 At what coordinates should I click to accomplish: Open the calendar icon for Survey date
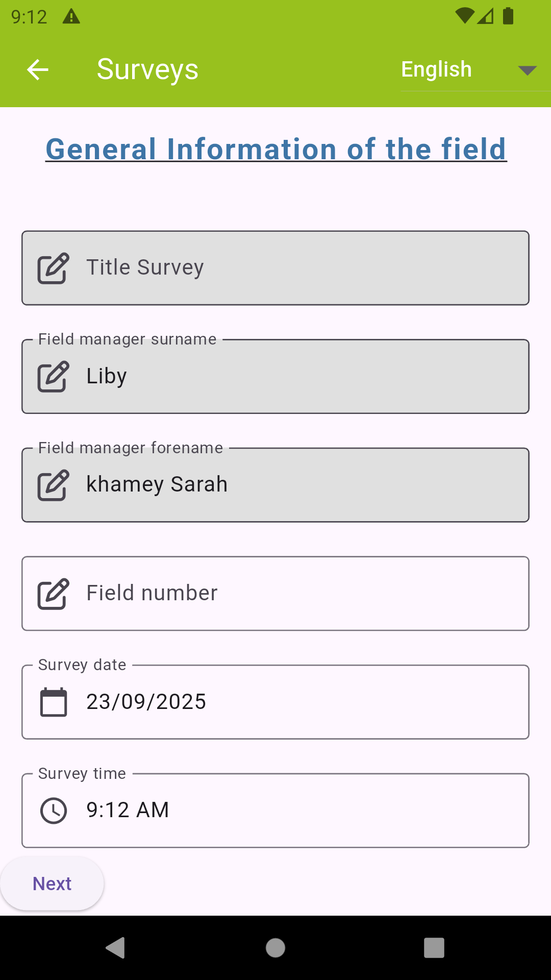point(54,702)
